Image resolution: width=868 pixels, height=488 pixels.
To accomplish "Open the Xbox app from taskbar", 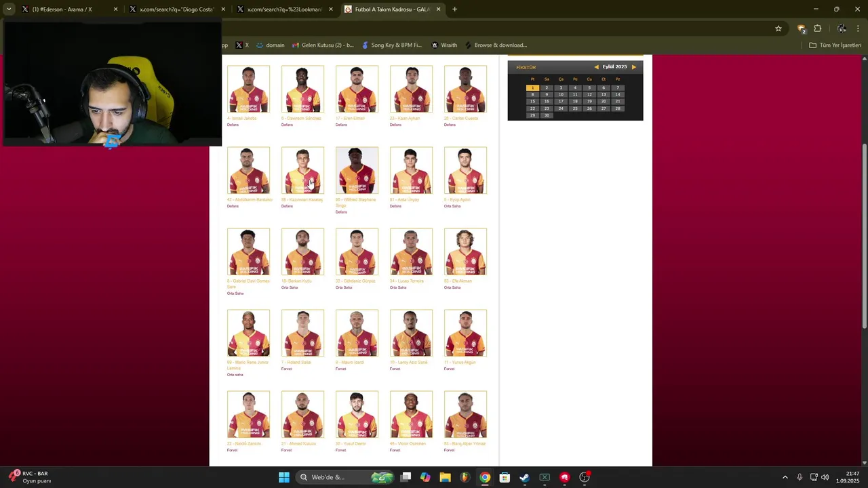I will tap(545, 477).
